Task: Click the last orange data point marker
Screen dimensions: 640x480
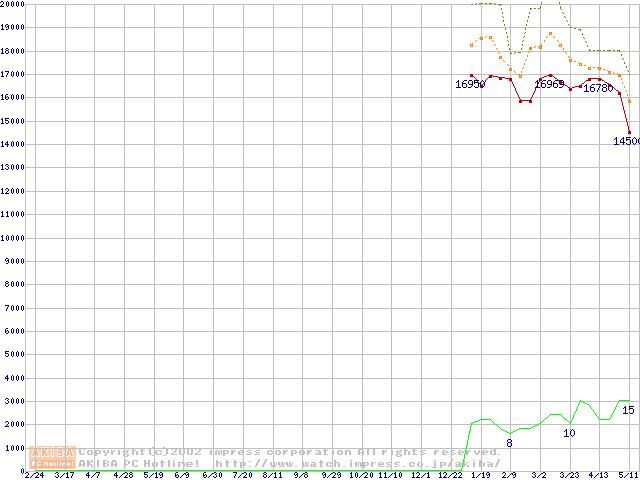Action: [x=629, y=101]
